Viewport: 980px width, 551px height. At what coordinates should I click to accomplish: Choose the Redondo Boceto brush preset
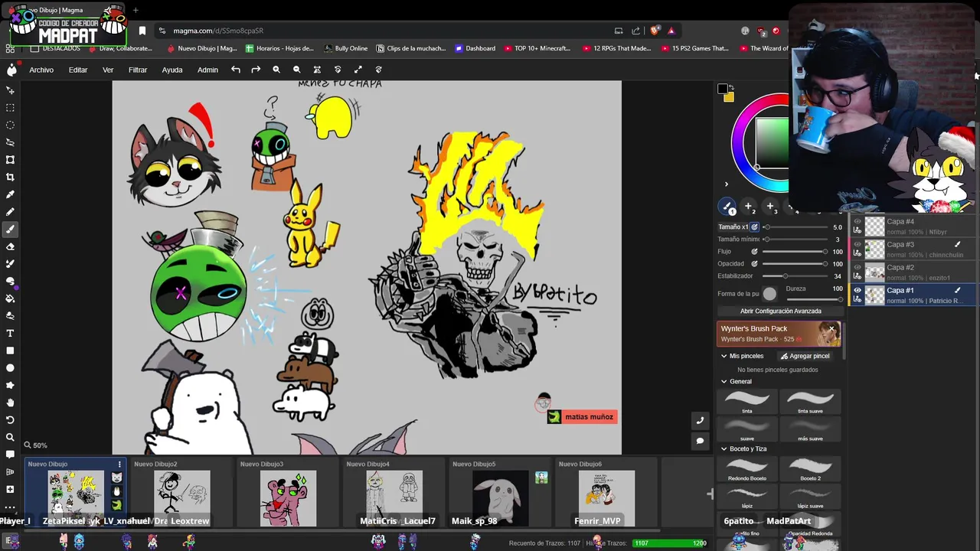point(747,469)
